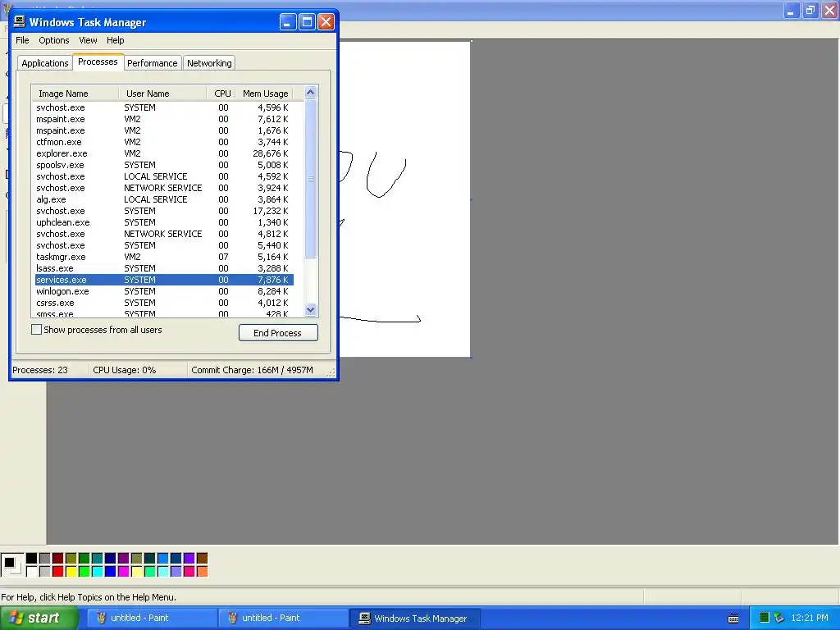Switch to the Performance tab
840x630 pixels.
click(152, 63)
